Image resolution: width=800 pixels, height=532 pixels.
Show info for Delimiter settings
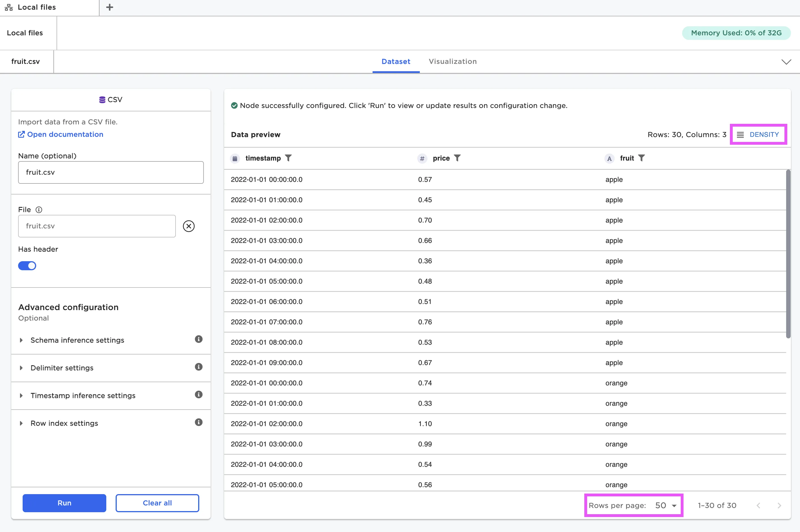coord(198,367)
